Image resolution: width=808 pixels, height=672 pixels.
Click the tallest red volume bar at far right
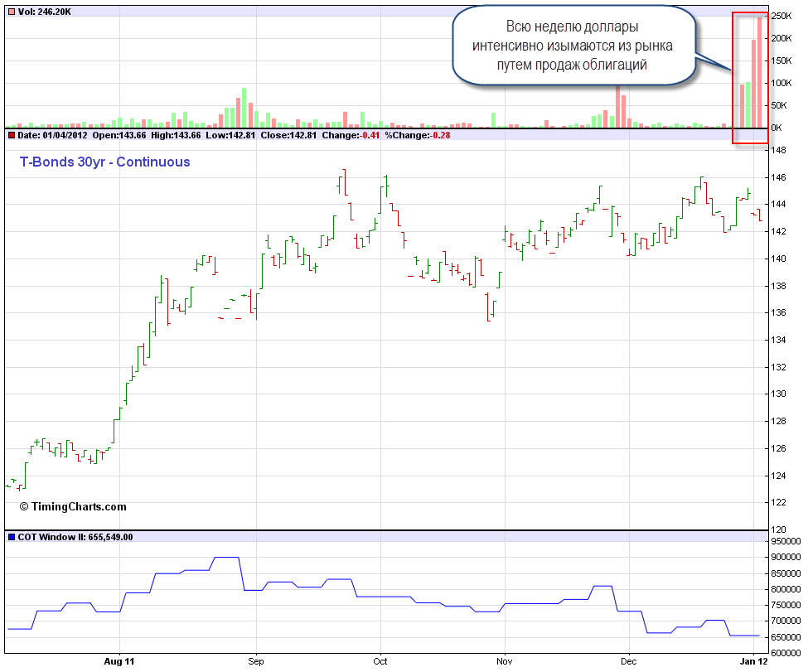tap(759, 71)
